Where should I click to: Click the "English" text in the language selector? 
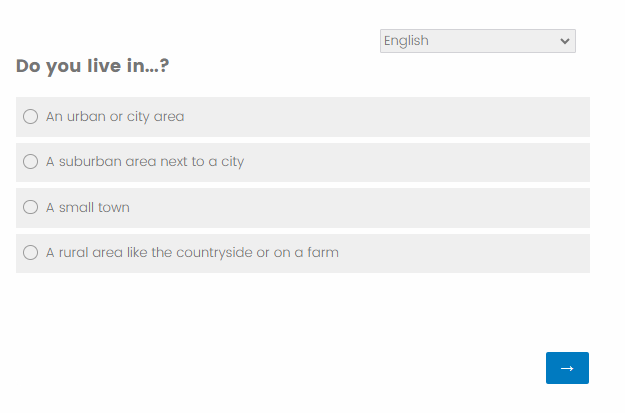coord(406,41)
